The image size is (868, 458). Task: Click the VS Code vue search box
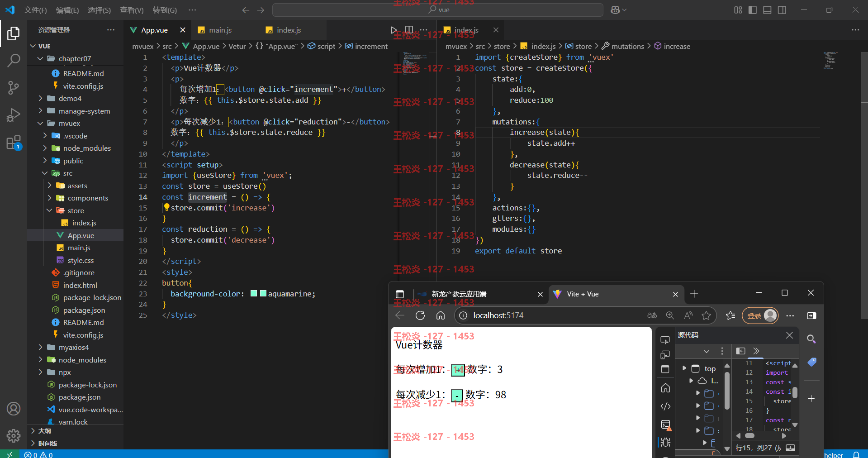[438, 10]
